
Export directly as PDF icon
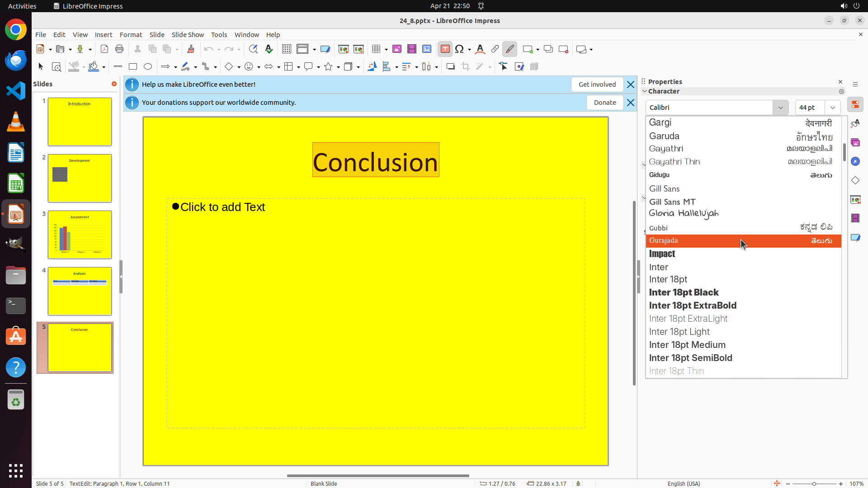click(104, 49)
